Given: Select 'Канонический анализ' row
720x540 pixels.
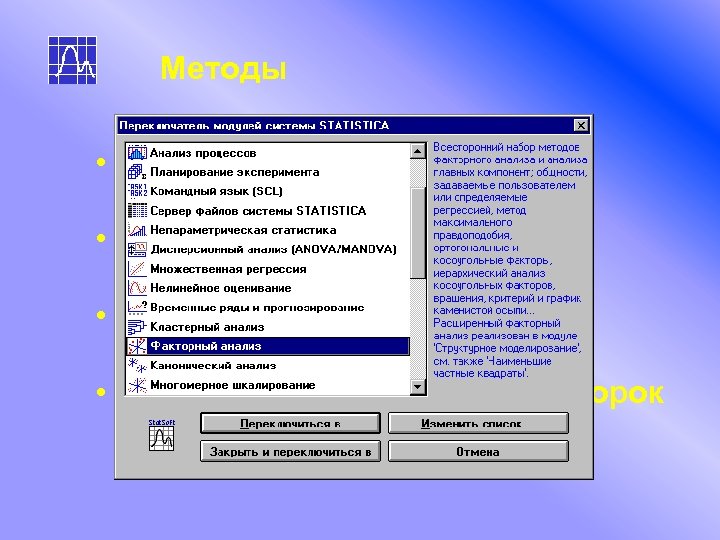Looking at the screenshot, I should coord(268,366).
